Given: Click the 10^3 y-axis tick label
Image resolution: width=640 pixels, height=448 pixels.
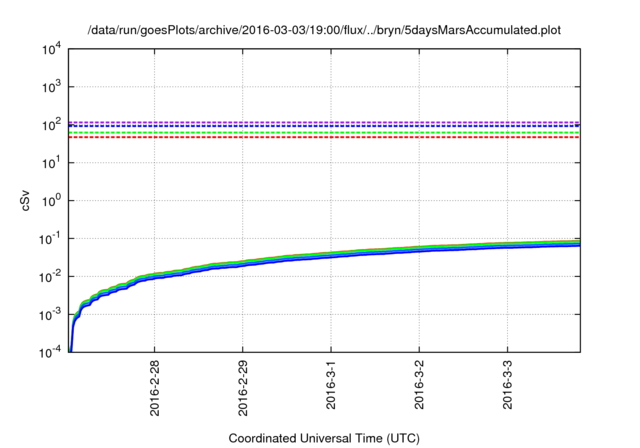Looking at the screenshot, I should 51,86.
